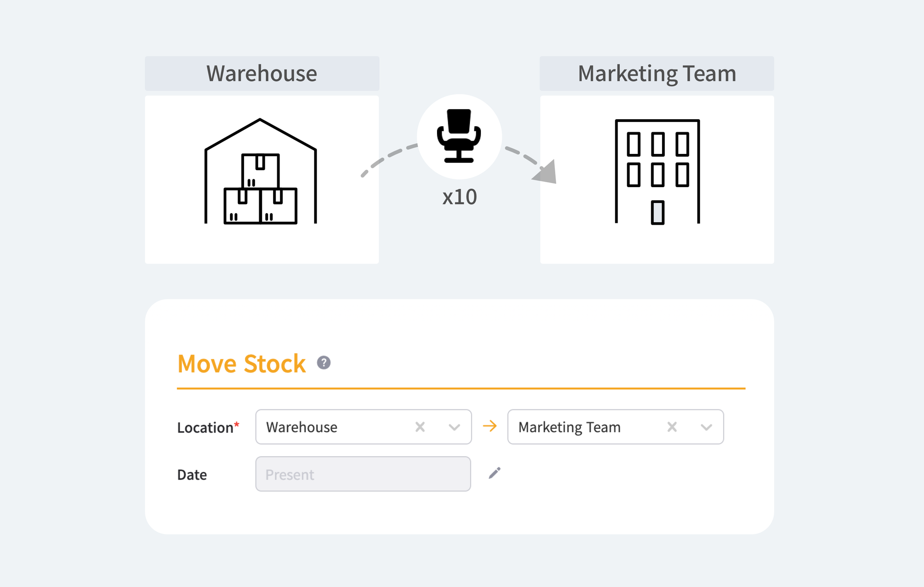Select the Warehouse header label
The height and width of the screenshot is (587, 924).
point(261,73)
